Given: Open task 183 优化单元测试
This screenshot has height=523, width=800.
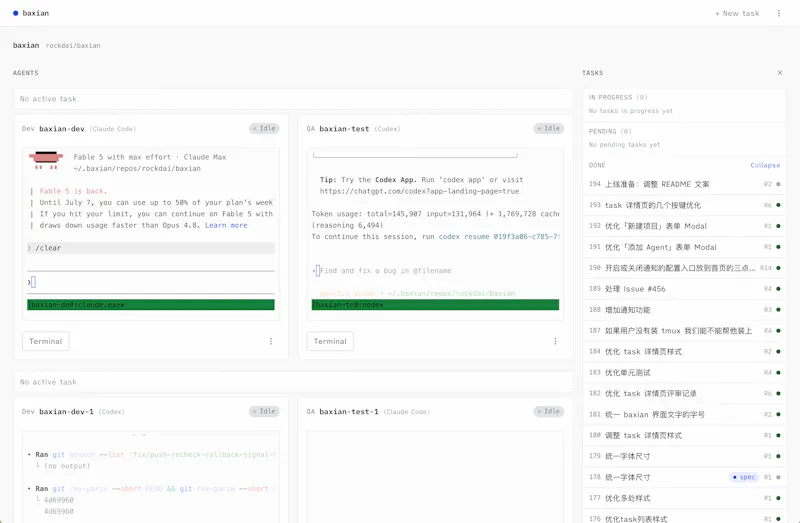Looking at the screenshot, I should point(685,372).
